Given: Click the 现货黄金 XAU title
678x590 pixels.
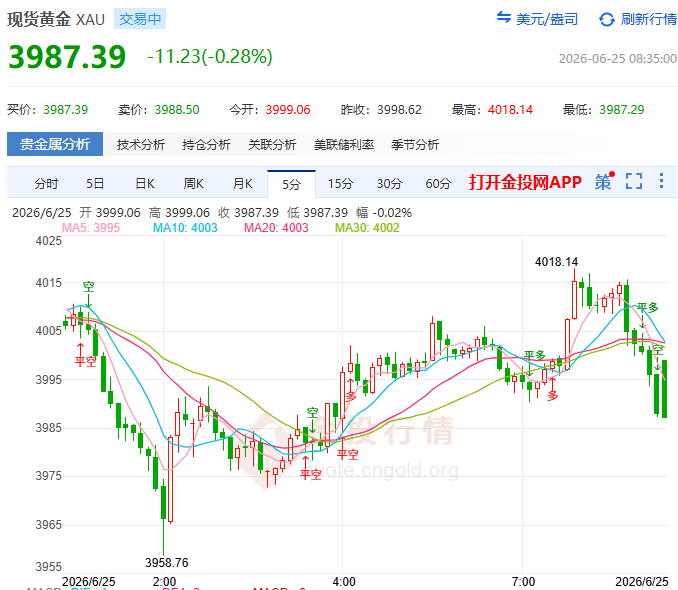Looking at the screenshot, I should (x=56, y=19).
